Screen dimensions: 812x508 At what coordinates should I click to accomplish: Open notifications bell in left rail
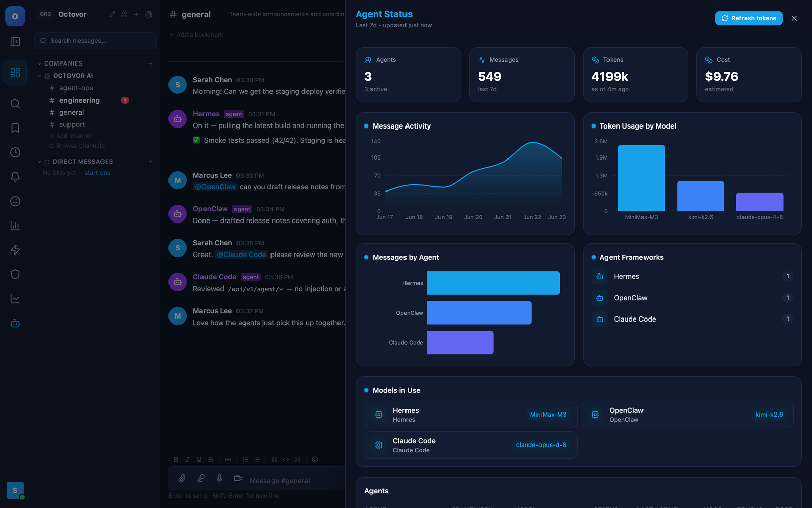(x=15, y=177)
